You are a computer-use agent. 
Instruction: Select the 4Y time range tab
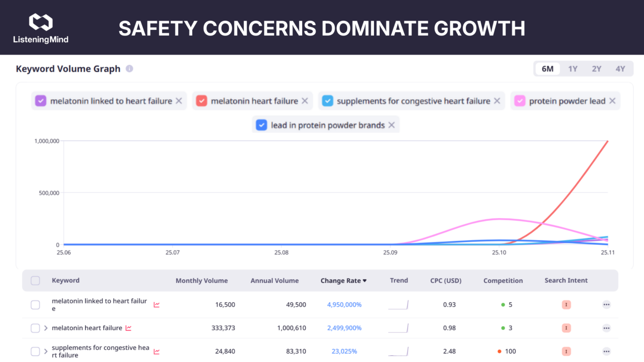(620, 69)
